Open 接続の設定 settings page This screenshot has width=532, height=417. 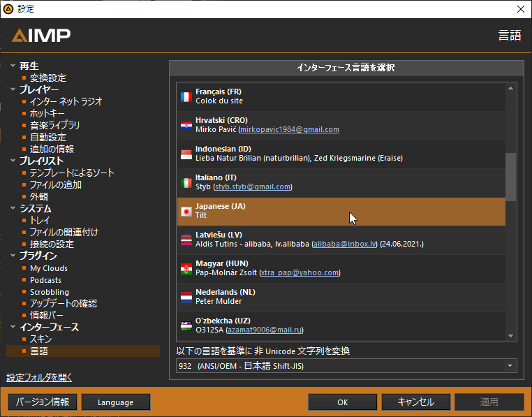click(x=52, y=244)
